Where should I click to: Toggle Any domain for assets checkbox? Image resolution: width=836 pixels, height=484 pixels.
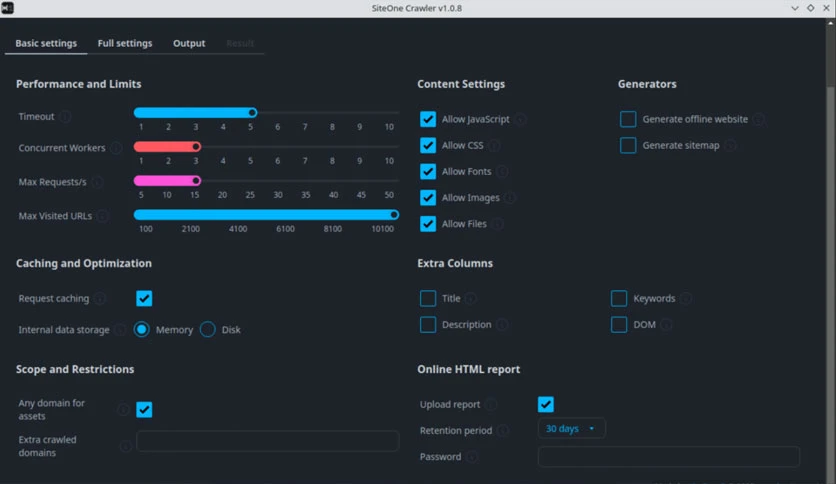(x=144, y=409)
